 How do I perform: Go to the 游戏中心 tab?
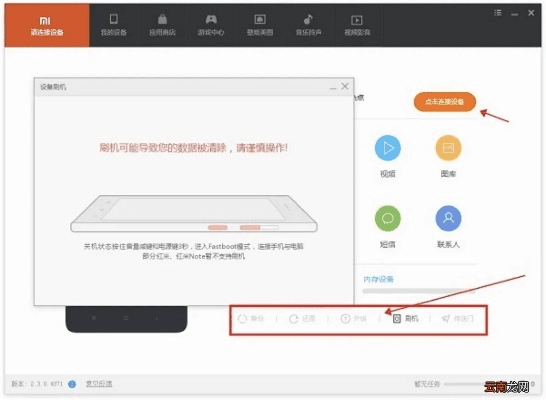[x=211, y=25]
